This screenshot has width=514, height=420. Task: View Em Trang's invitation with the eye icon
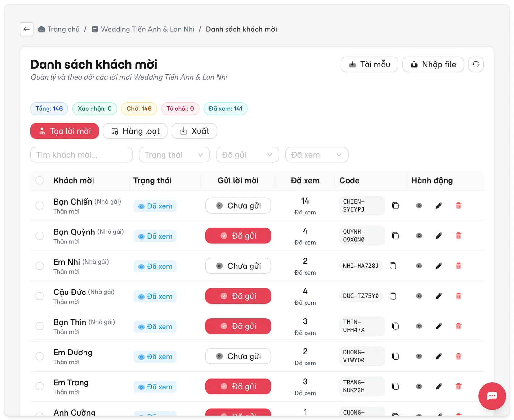[x=419, y=386]
